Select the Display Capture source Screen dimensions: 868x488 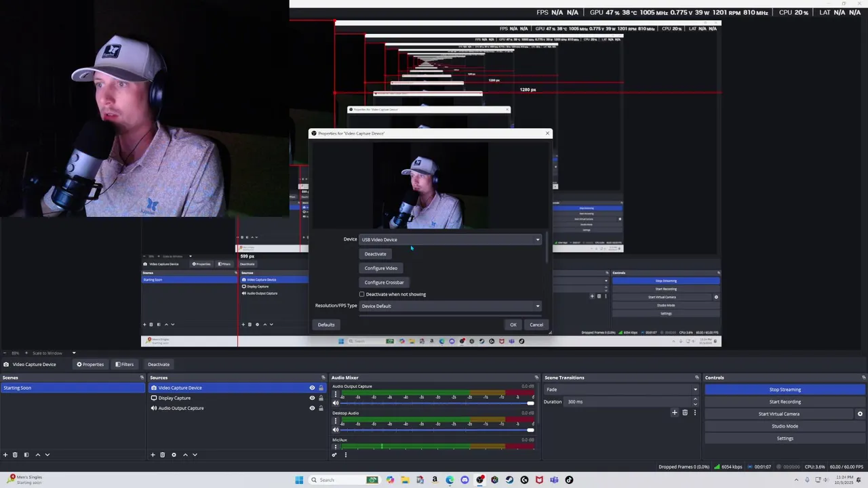[x=174, y=398]
